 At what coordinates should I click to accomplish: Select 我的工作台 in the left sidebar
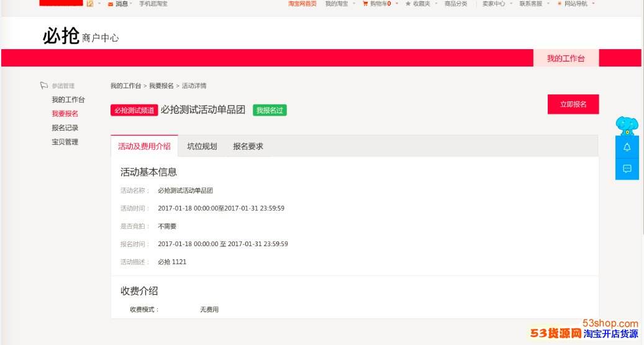point(68,99)
